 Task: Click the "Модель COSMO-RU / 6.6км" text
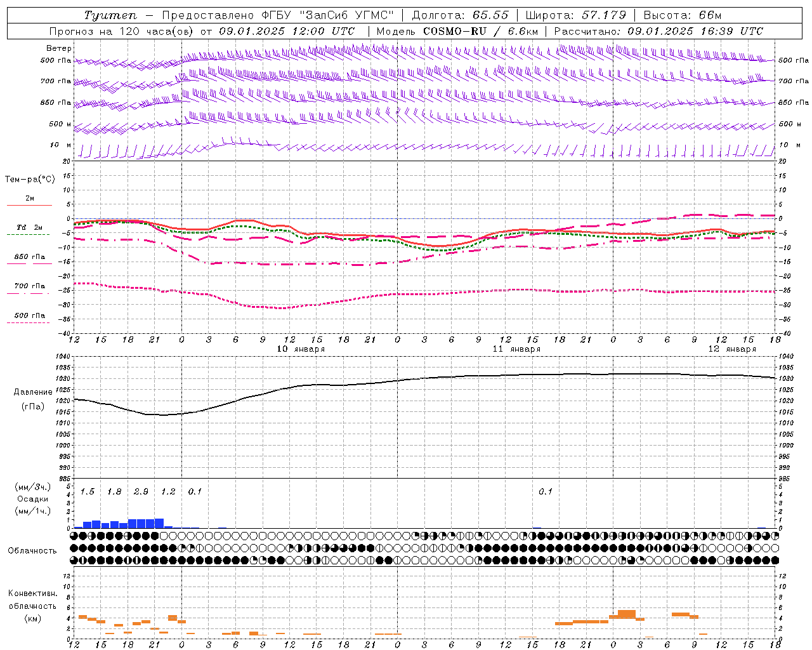[457, 31]
